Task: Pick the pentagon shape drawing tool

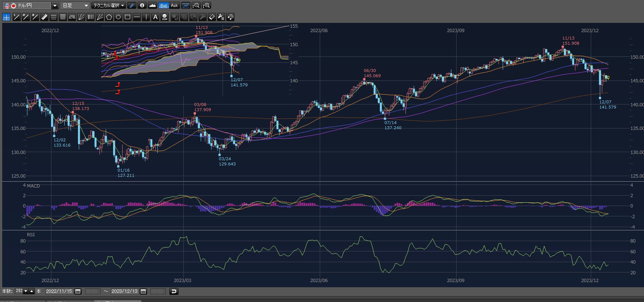Action: pyautogui.click(x=109, y=17)
